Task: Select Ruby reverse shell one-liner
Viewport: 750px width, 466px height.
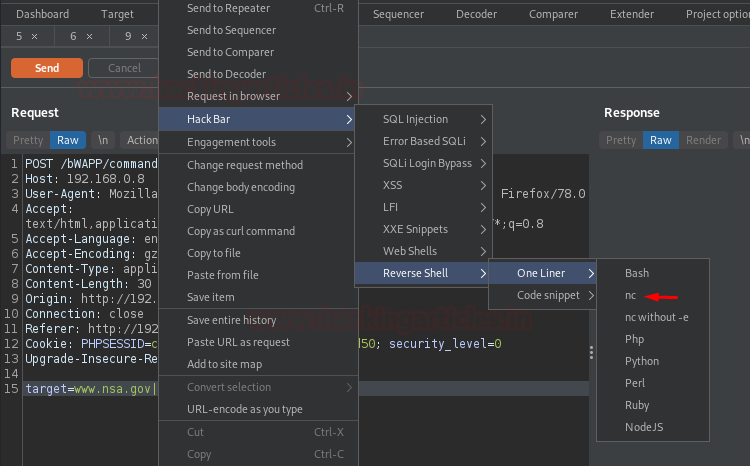Action: pyautogui.click(x=653, y=405)
